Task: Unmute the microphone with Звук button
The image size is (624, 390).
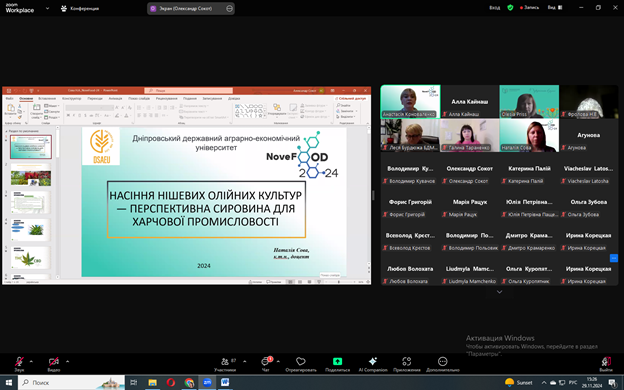Action: 19,364
